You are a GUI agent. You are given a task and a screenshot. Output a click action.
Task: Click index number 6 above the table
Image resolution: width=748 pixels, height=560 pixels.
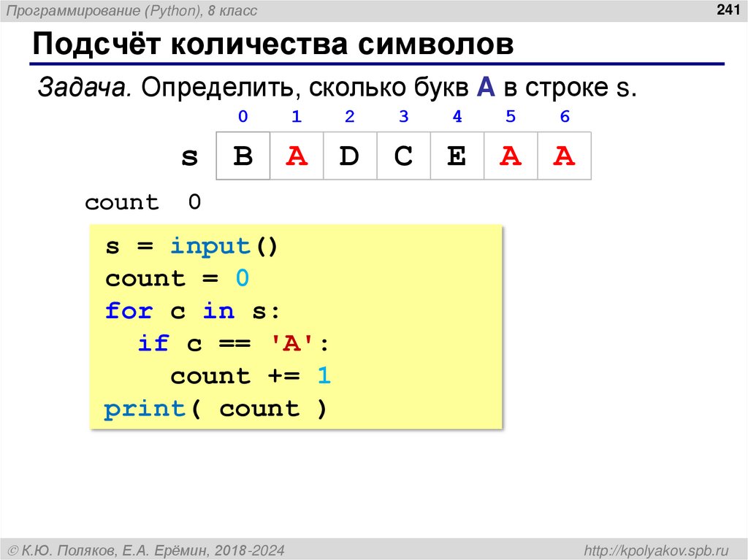(564, 116)
